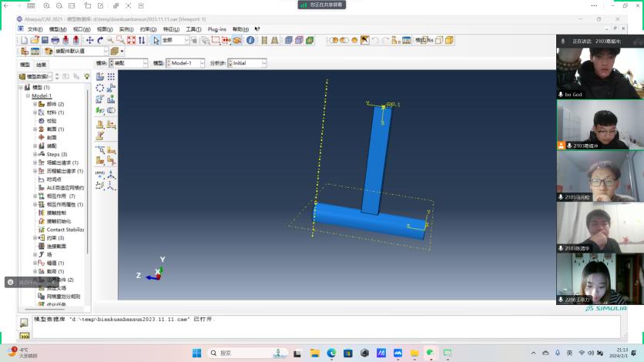
Task: Open the 分析步 Initial dropdown
Action: coord(246,63)
